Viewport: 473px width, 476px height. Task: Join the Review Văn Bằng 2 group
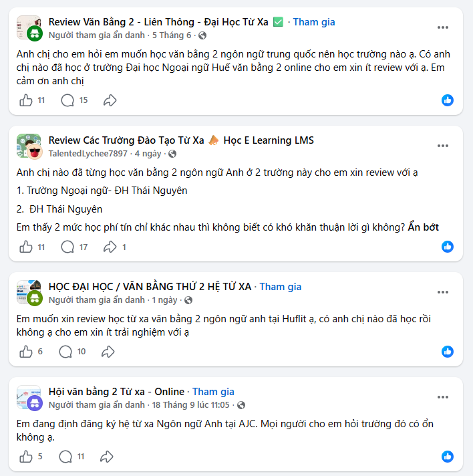tap(314, 22)
